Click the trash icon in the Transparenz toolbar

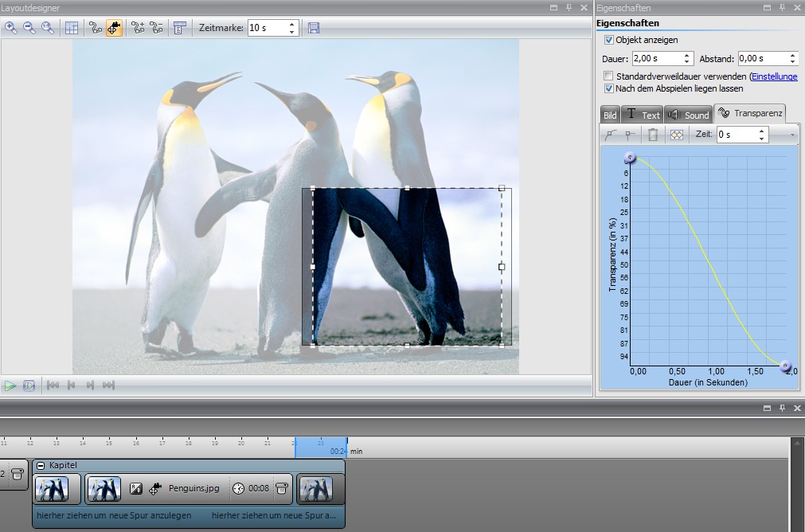tap(653, 135)
